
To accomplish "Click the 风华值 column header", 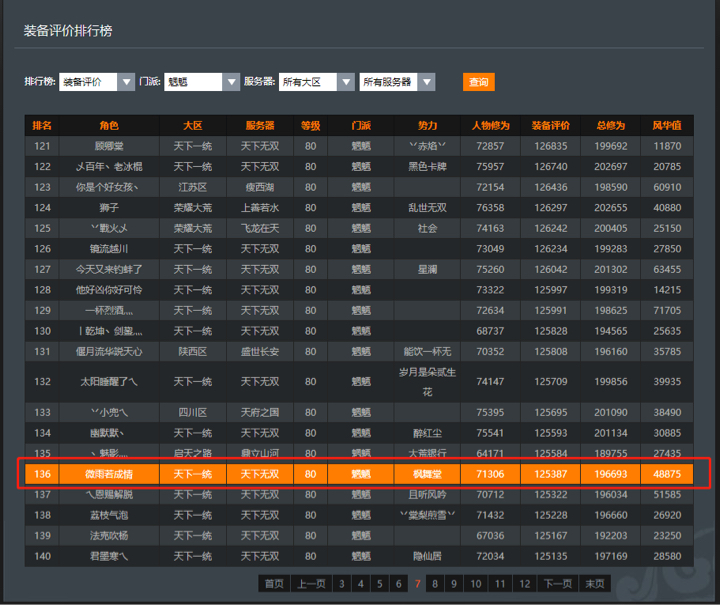I will coord(667,125).
